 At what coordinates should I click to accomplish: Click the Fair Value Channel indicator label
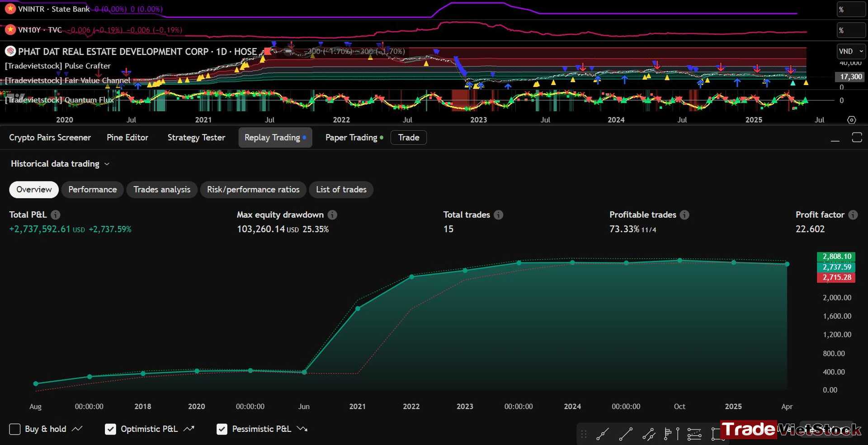(x=67, y=80)
